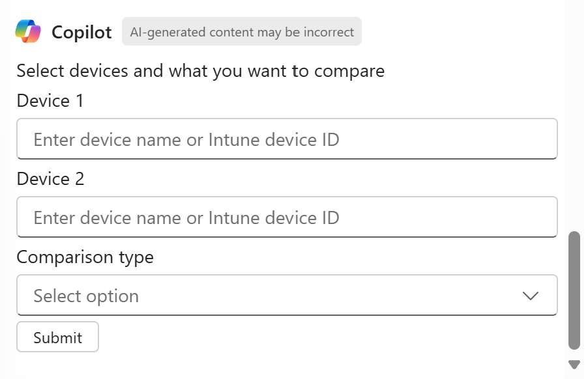
Task: Submit the device comparison form
Action: (57, 337)
